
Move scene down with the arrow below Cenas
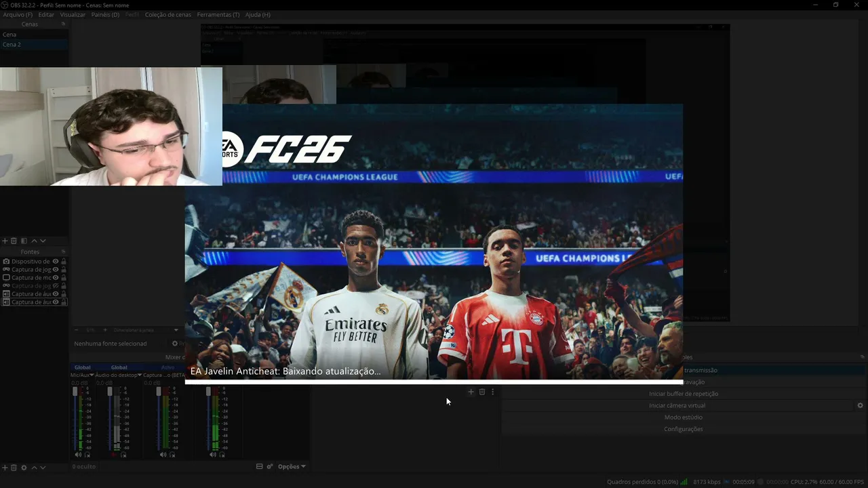pyautogui.click(x=43, y=241)
